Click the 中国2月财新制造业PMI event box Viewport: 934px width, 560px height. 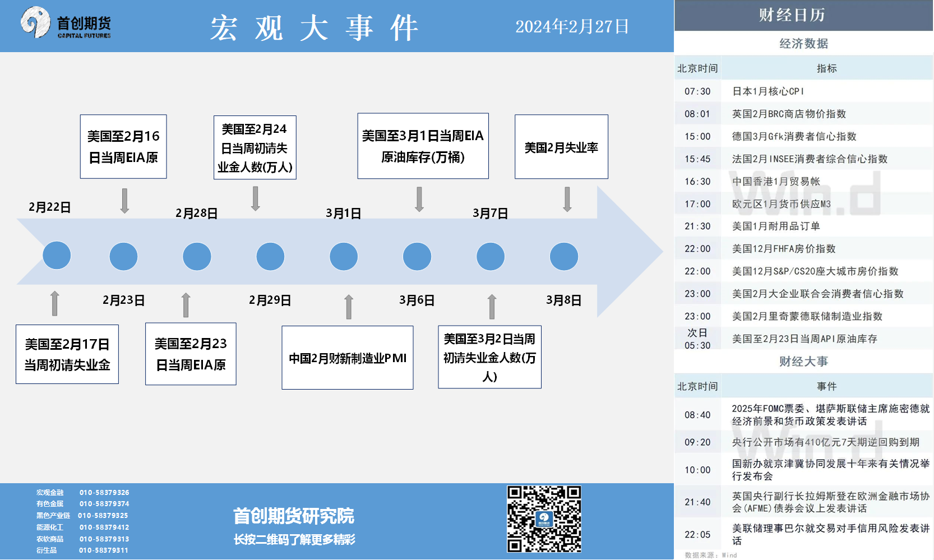[348, 358]
